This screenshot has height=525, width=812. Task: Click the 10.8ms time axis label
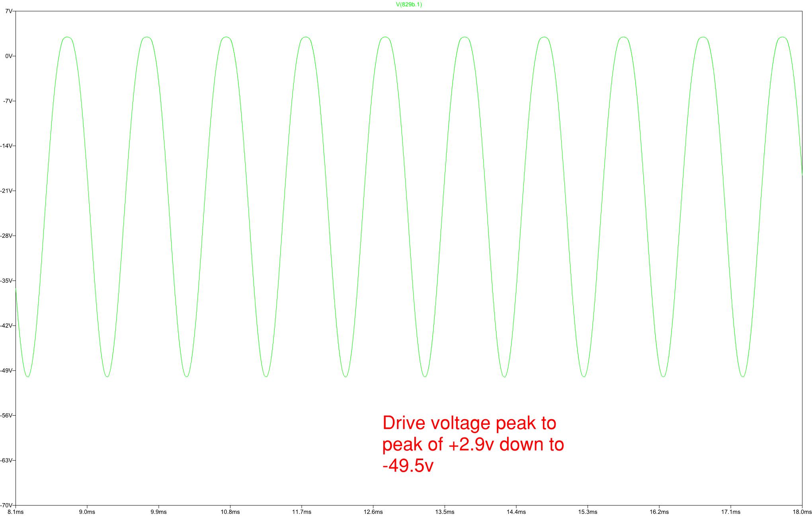point(230,512)
